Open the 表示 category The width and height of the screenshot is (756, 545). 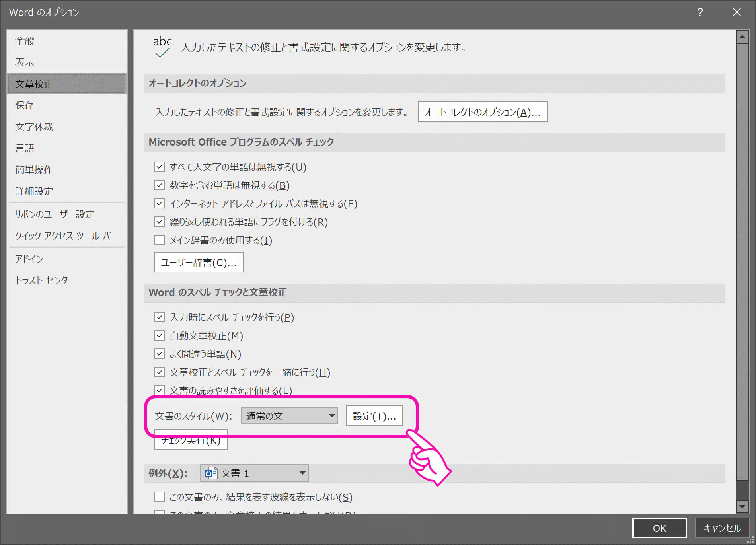click(66, 62)
